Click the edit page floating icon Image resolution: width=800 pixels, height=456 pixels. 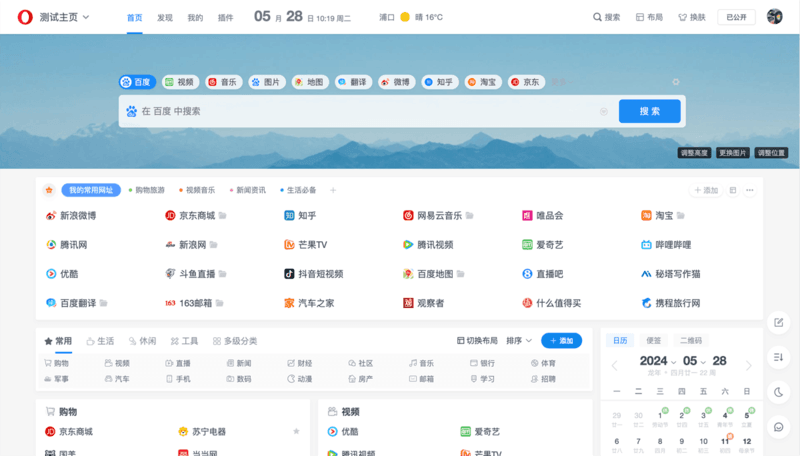tap(779, 322)
